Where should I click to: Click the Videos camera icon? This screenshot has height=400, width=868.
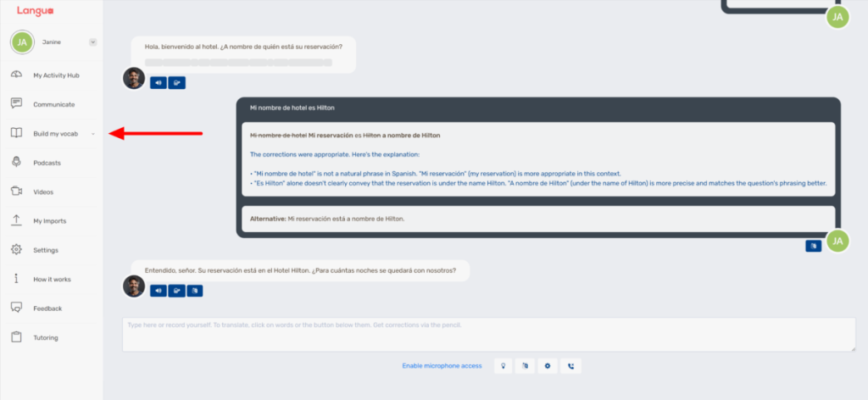click(x=17, y=192)
